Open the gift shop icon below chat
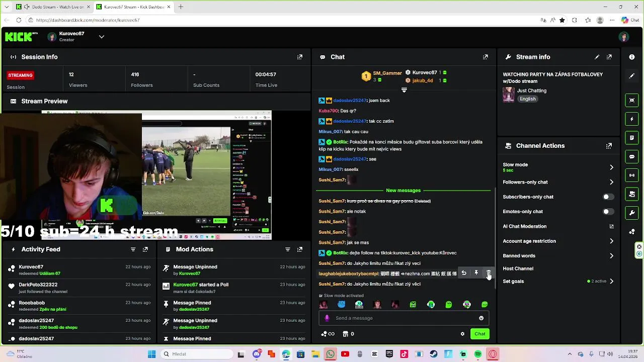This screenshot has width=644, height=362. pyautogui.click(x=345, y=334)
